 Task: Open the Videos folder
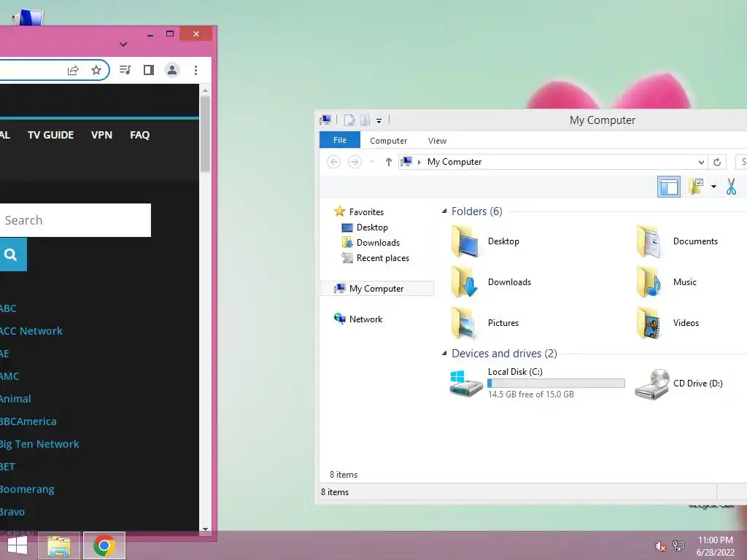coord(668,323)
